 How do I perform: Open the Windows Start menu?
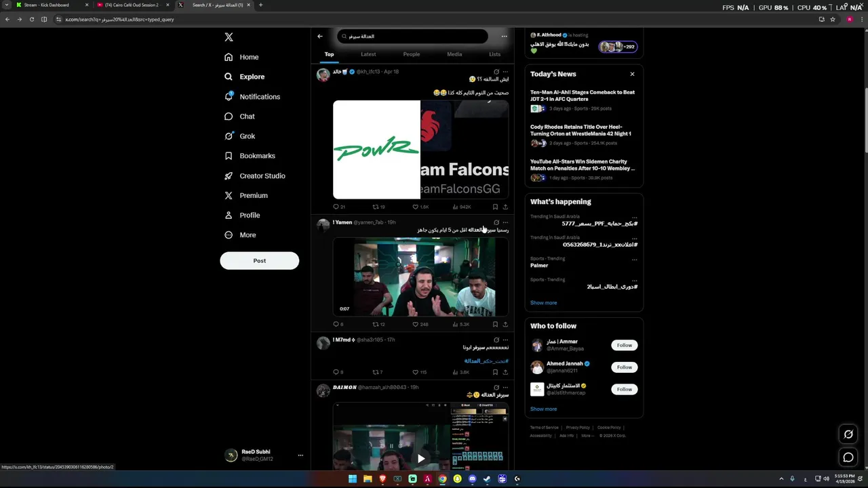point(353,479)
